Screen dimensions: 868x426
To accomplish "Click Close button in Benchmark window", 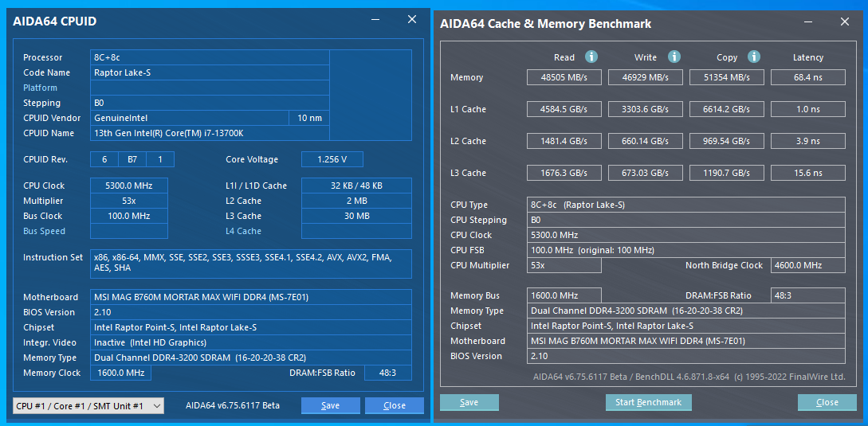I will coord(827,402).
